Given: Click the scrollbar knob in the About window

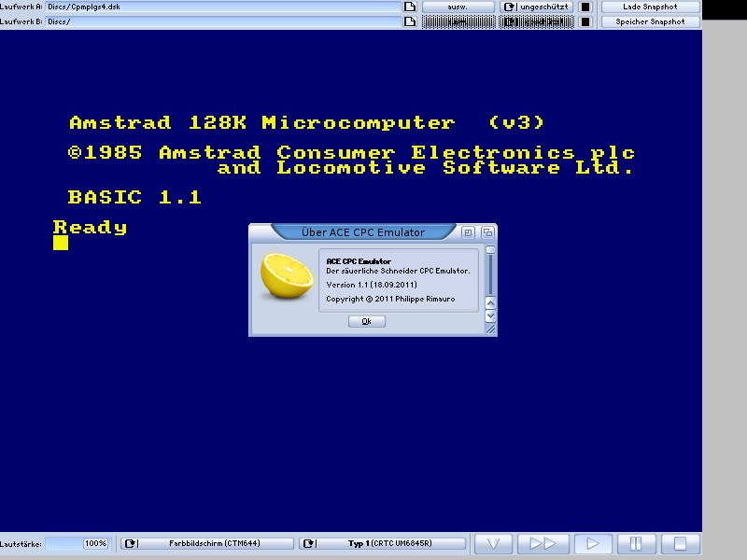Looking at the screenshot, I should (491, 250).
